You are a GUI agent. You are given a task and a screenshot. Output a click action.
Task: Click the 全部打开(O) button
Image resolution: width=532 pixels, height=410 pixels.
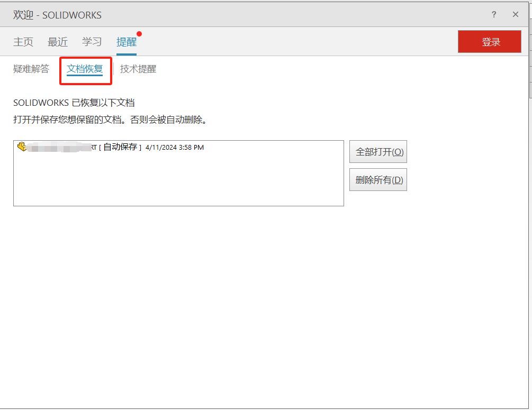click(x=378, y=152)
